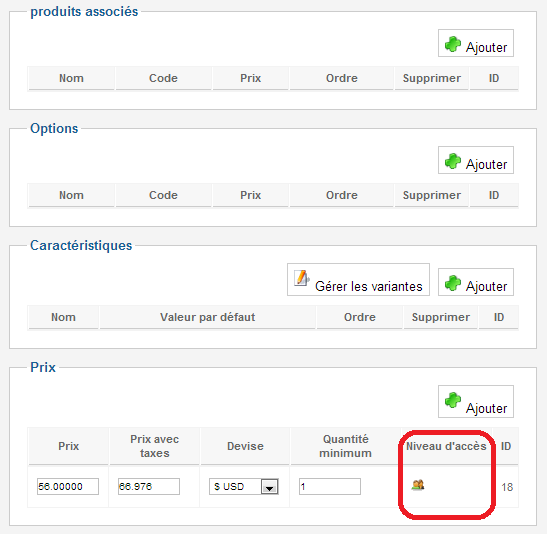Click the pencil icon for Gérer les variantes
547x534 pixels.
301,278
